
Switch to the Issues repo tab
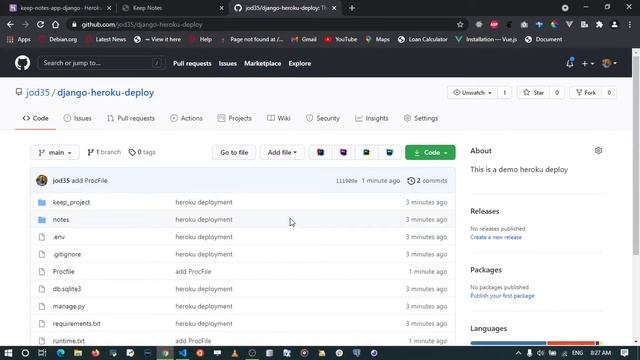point(78,118)
